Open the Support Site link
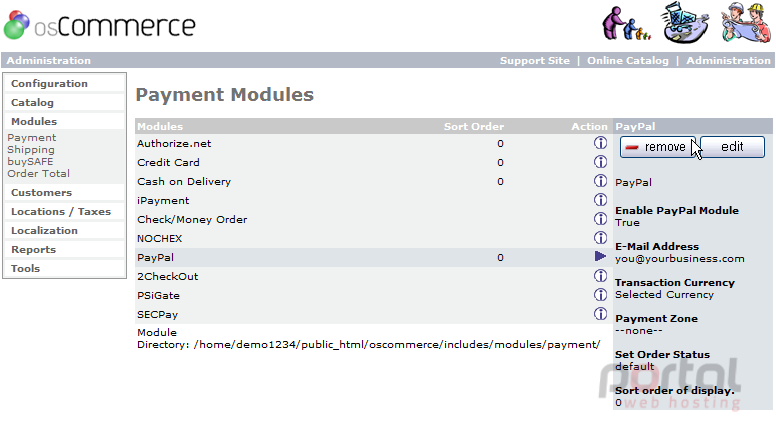 (x=534, y=60)
